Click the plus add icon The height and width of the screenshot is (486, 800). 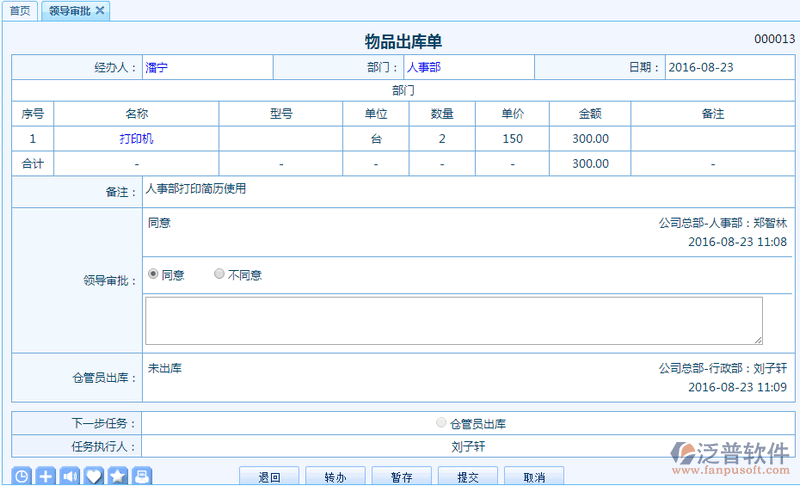pos(45,476)
